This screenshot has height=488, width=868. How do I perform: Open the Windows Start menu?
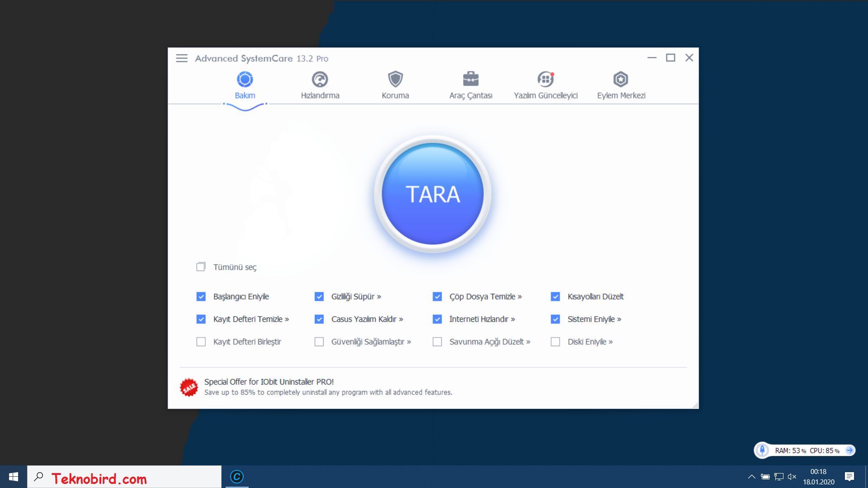pyautogui.click(x=14, y=477)
